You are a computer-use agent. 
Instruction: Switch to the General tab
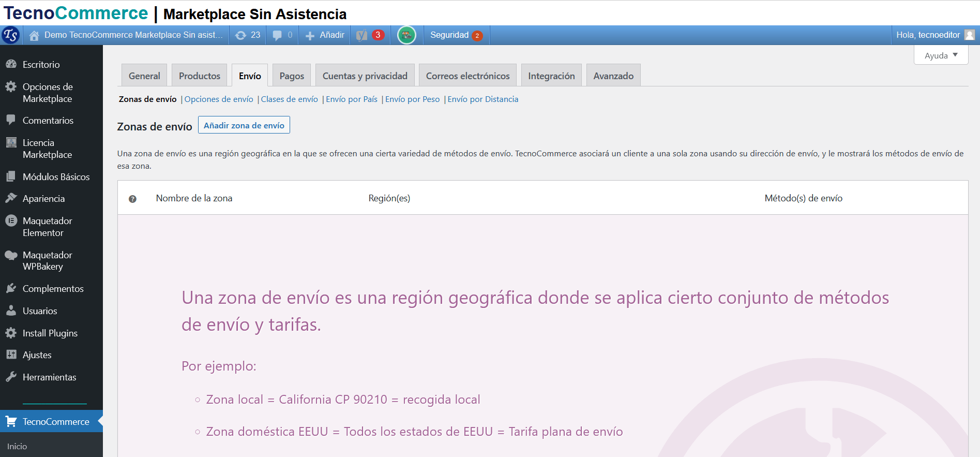point(144,76)
